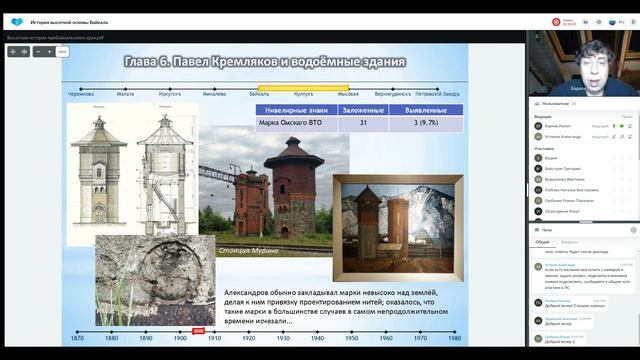Click the Мысовая station label
Screen dimensions: 640x360
(x=348, y=94)
